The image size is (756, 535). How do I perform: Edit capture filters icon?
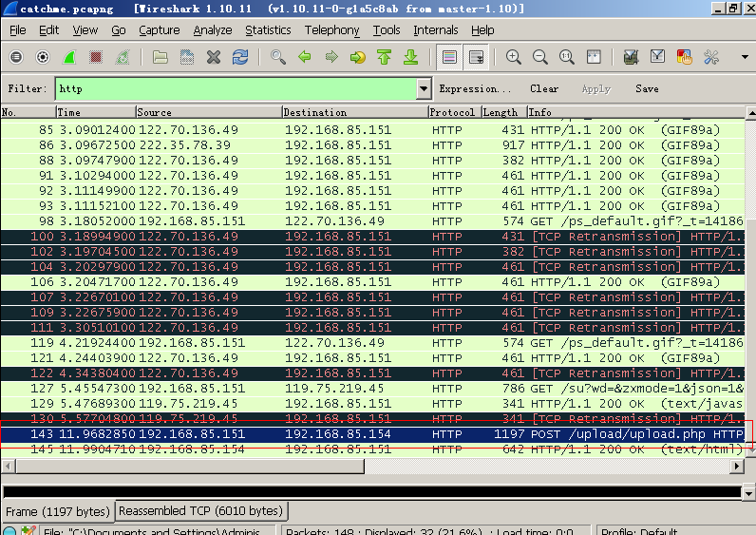point(631,57)
